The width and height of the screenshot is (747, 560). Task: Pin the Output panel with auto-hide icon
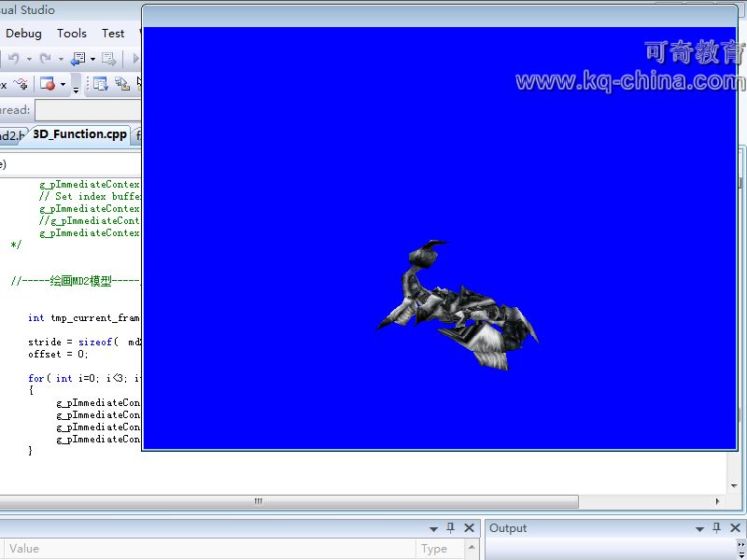click(718, 528)
